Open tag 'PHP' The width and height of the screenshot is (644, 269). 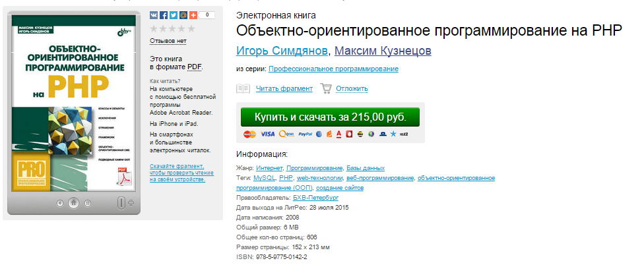click(x=286, y=178)
